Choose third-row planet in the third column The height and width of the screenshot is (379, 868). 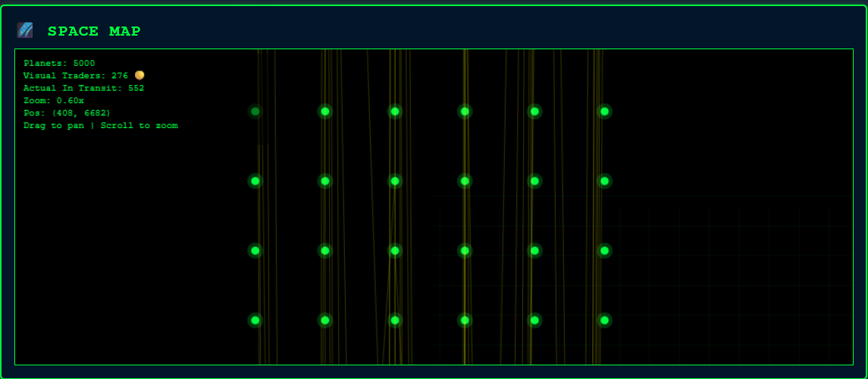tap(395, 251)
